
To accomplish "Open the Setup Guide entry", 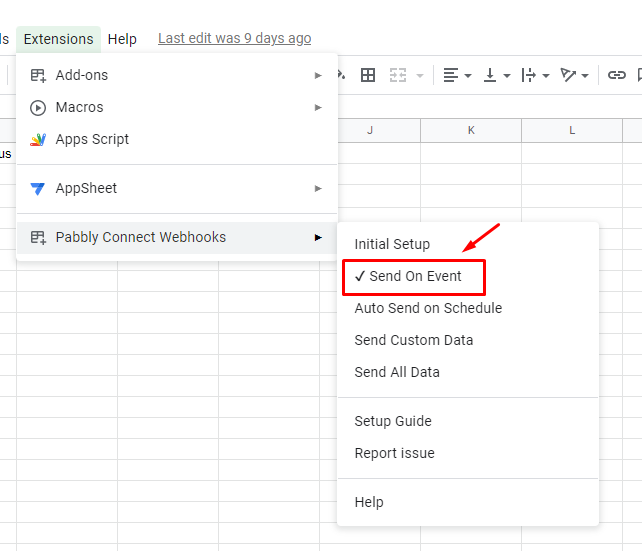I will click(x=468, y=421).
